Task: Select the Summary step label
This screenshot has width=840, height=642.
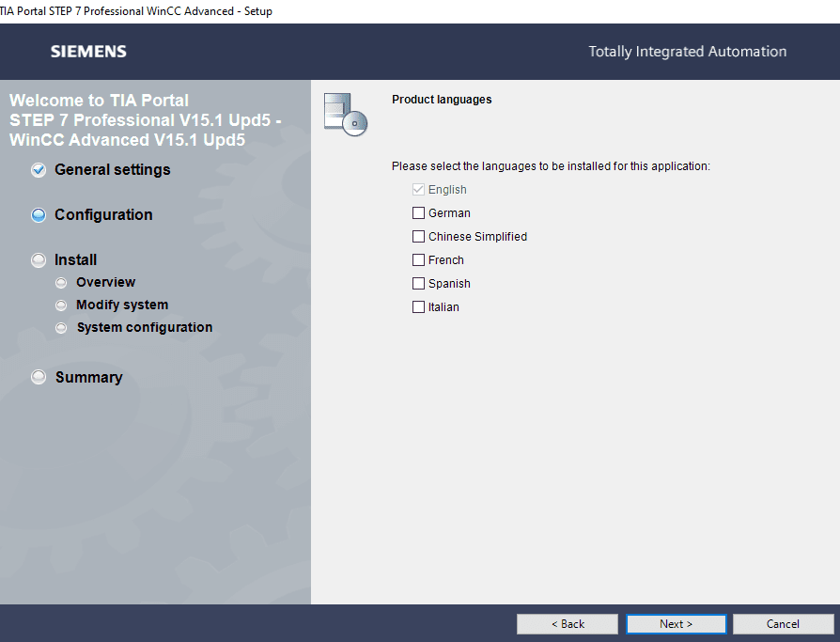Action: [x=89, y=377]
